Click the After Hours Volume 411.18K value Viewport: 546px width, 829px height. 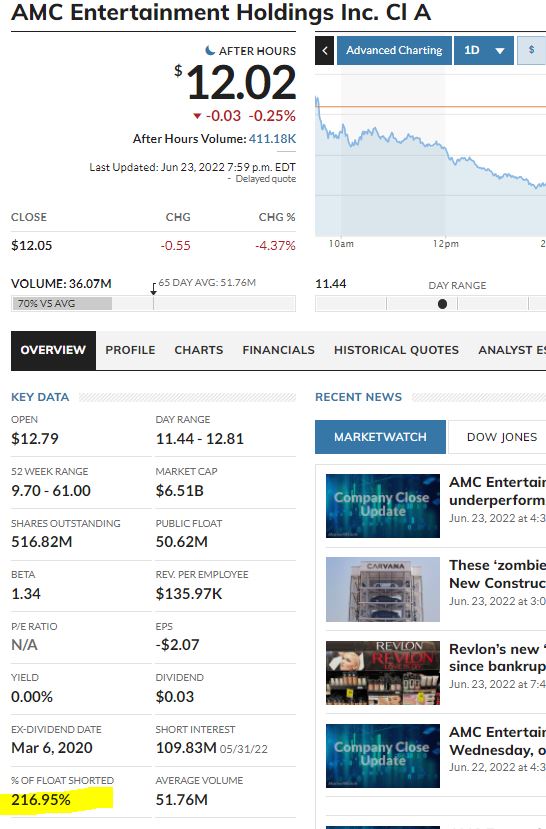[272, 139]
